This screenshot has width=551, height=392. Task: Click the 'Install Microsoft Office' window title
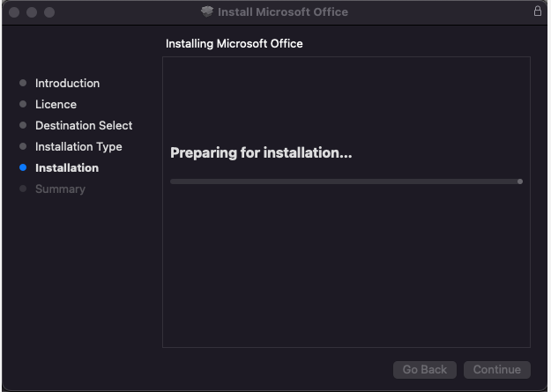[283, 12]
